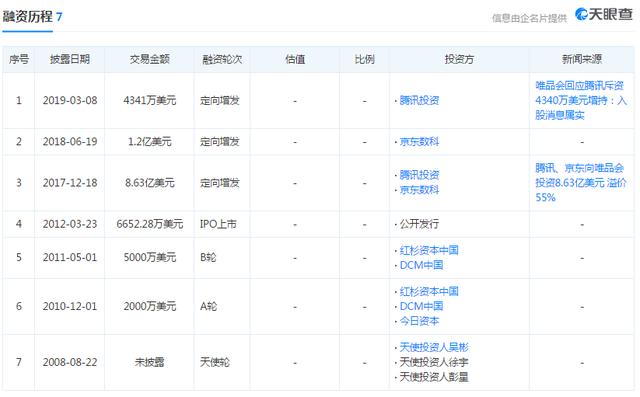Select investor text 天使投资人徐宇
Image resolution: width=640 pixels, height=397 pixels.
coord(434,362)
